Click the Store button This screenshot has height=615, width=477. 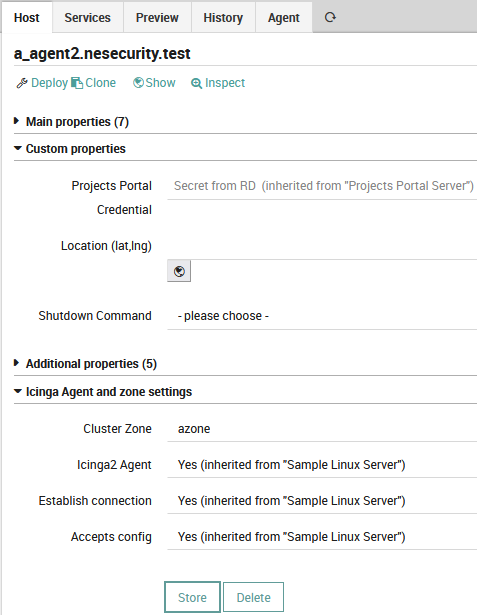[192, 597]
